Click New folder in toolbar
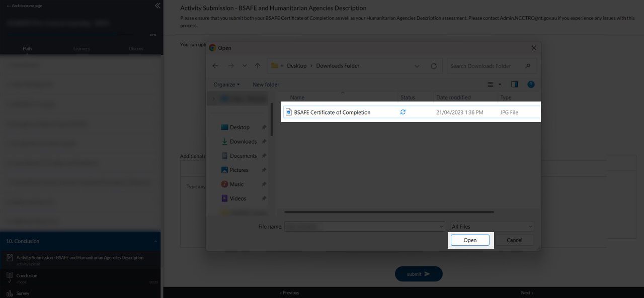Viewport: 644px width, 298px height. click(x=266, y=84)
